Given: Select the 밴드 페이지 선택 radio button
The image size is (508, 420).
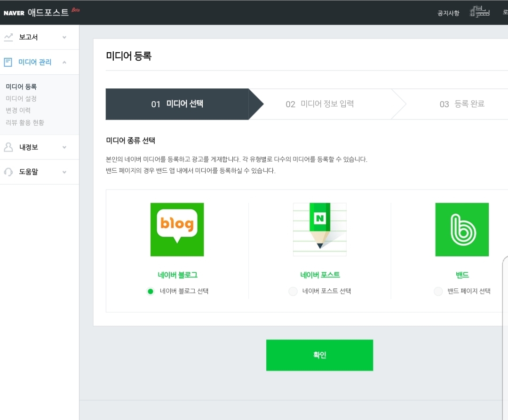Looking at the screenshot, I should click(x=438, y=291).
